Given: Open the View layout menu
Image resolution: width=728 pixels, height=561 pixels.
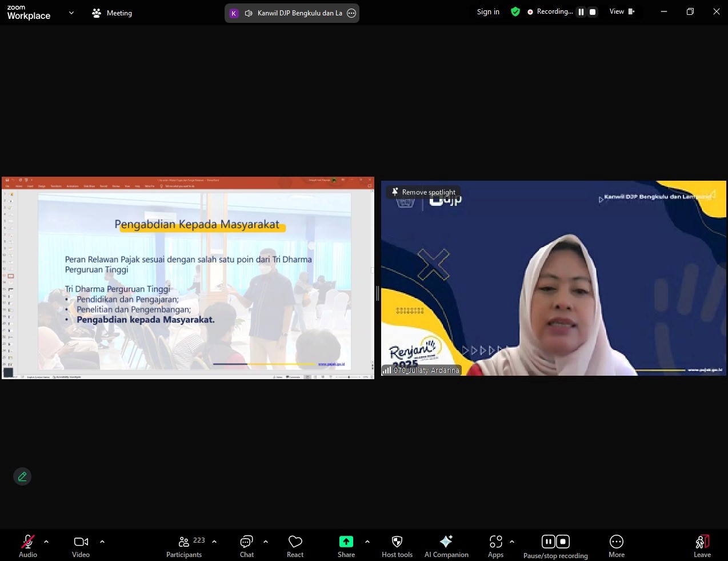Looking at the screenshot, I should pos(622,11).
